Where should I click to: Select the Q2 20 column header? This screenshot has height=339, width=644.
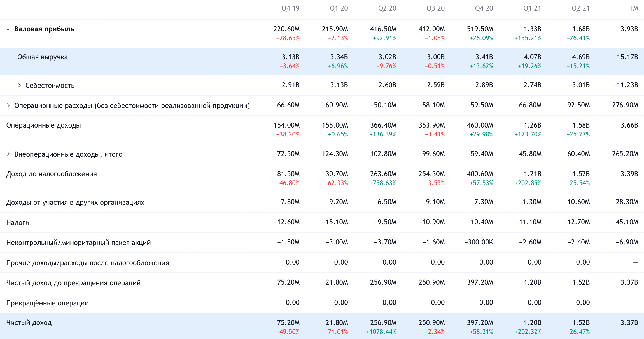[387, 8]
